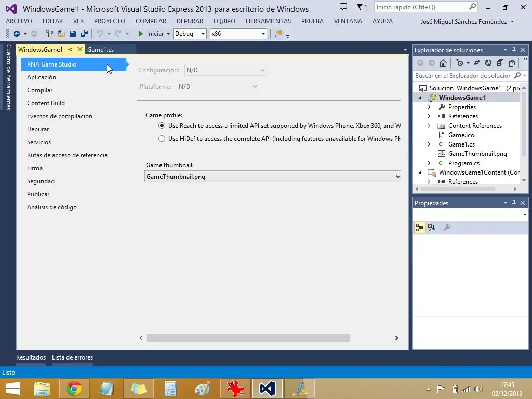Open the DEPURAR menu

pyautogui.click(x=190, y=21)
